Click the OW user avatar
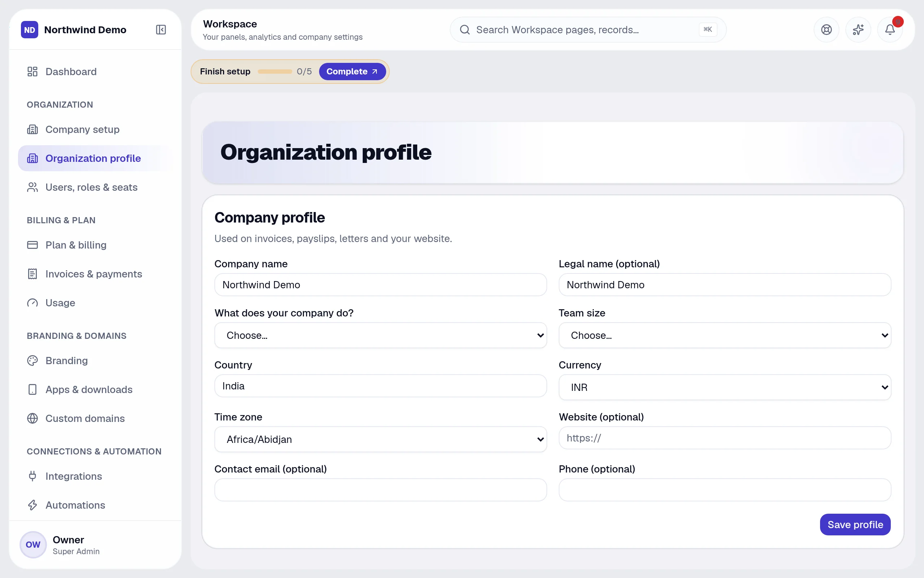This screenshot has height=578, width=924. (33, 544)
